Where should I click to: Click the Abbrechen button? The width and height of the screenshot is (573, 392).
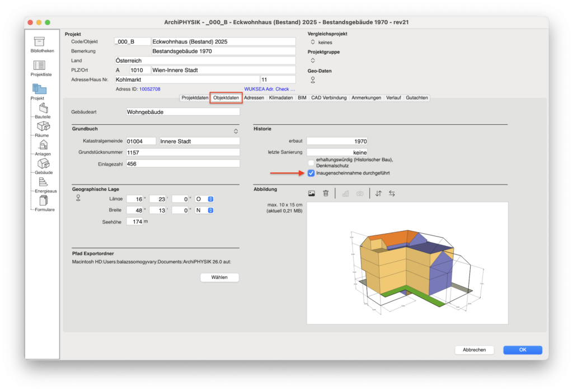(475, 350)
